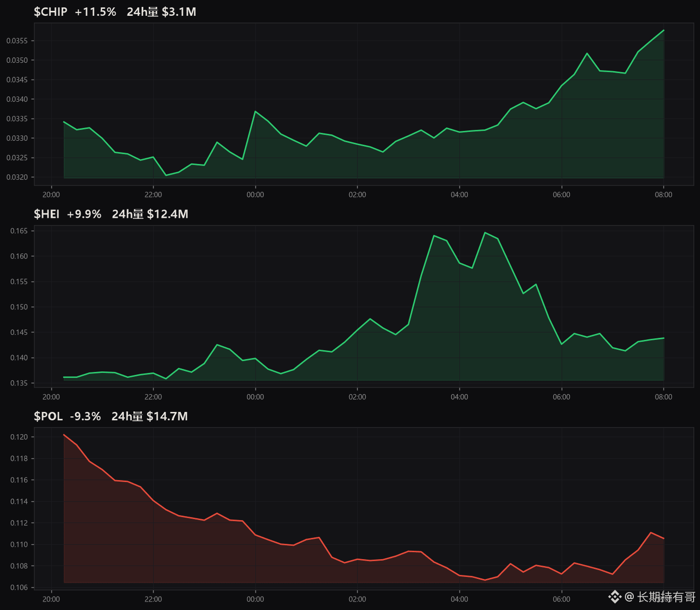
Task: Click the 0.0355 price axis label
Action: click(x=17, y=41)
